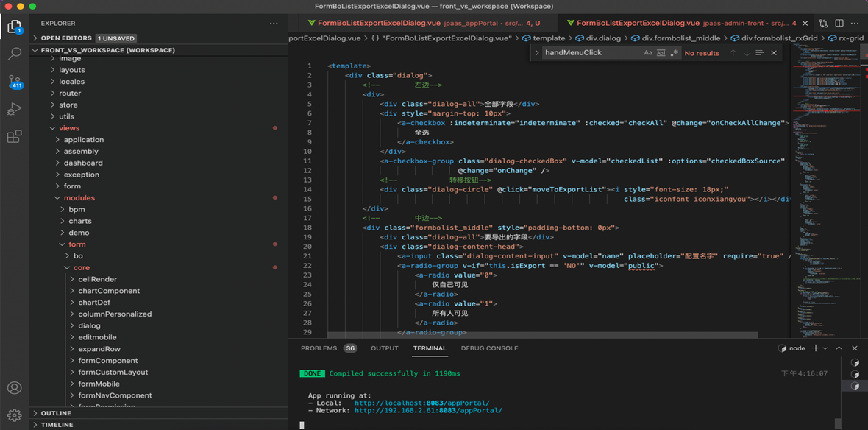Go to the next find match

point(746,52)
